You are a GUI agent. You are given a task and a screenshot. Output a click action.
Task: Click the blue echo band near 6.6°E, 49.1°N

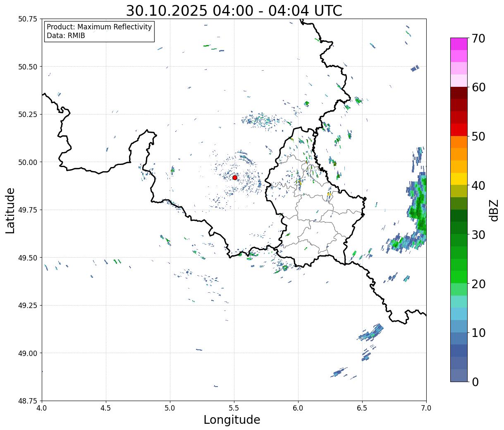click(x=371, y=332)
